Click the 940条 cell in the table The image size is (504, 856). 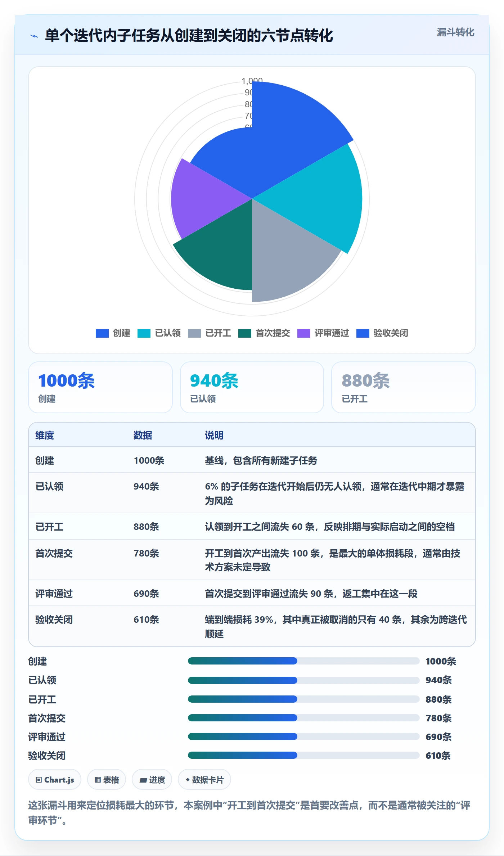tap(147, 486)
